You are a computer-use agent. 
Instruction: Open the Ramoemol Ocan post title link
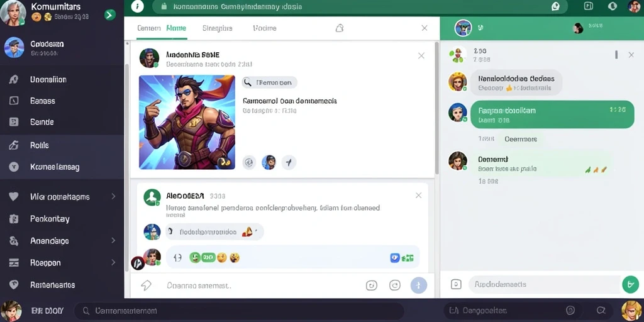[289, 101]
